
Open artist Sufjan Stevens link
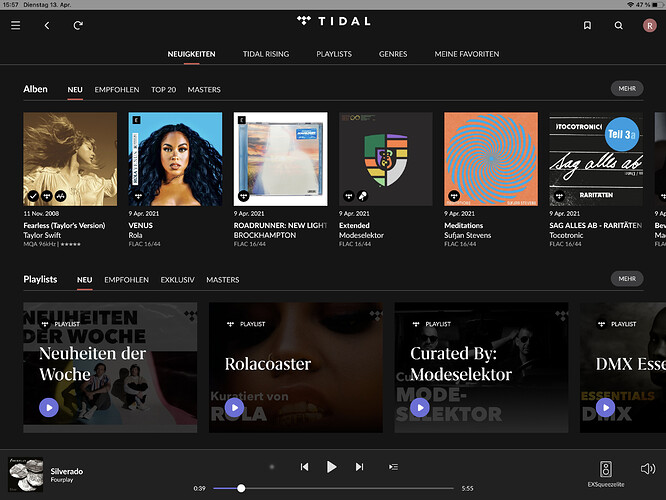tap(468, 235)
